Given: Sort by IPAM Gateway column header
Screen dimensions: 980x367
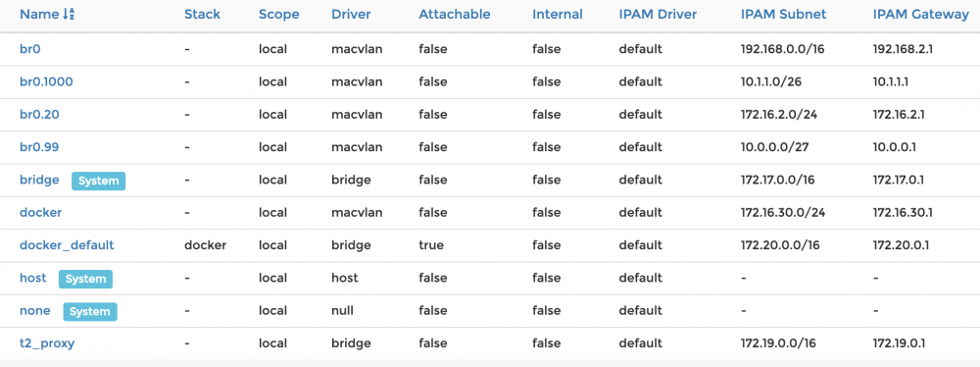Looking at the screenshot, I should [x=920, y=15].
